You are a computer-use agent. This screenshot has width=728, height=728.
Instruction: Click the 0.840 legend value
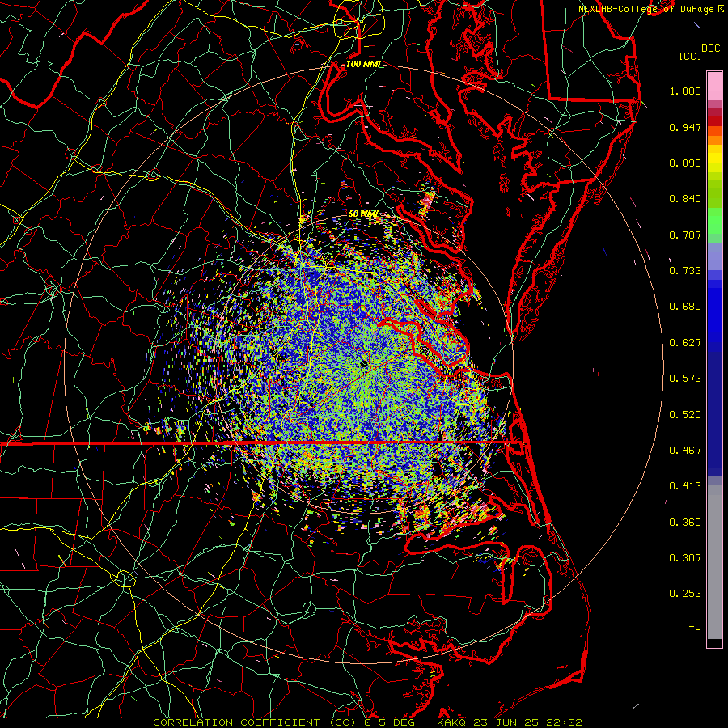click(685, 199)
